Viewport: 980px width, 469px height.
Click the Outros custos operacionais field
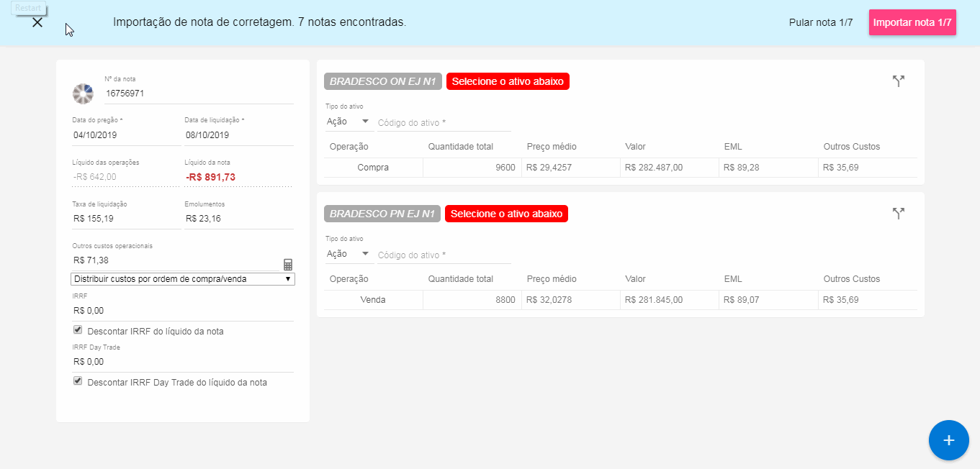176,260
